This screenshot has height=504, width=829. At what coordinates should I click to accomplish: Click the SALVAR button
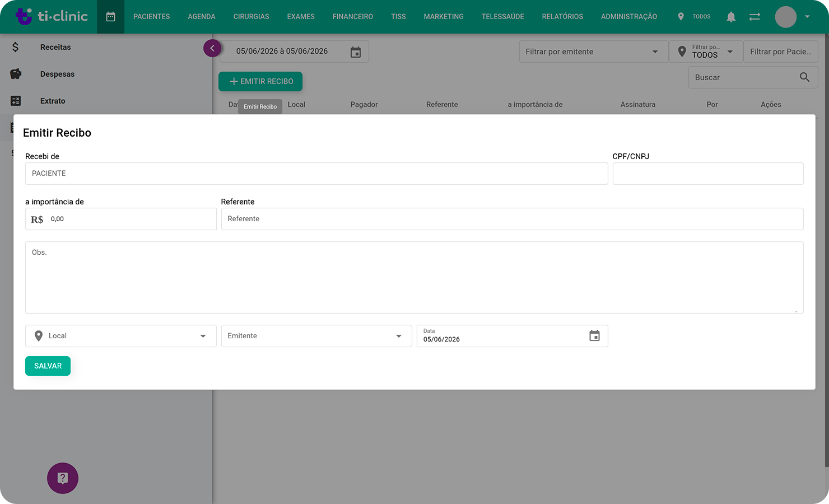(48, 366)
